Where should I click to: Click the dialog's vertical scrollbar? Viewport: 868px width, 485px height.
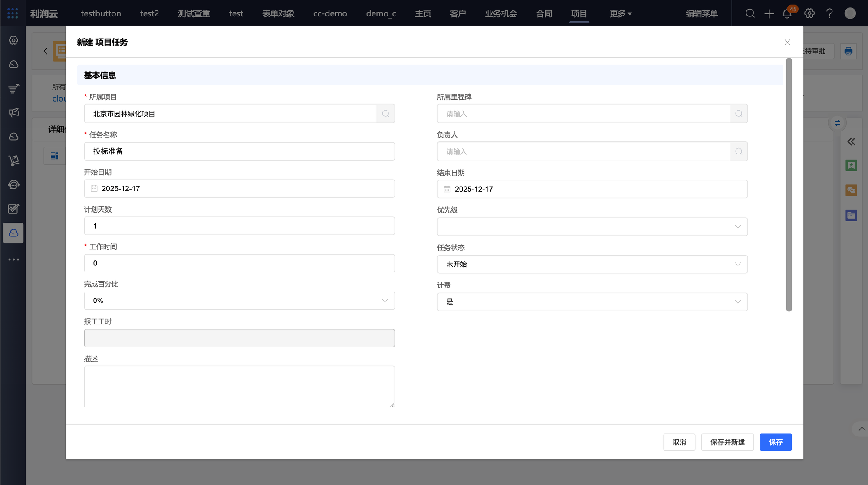point(789,184)
